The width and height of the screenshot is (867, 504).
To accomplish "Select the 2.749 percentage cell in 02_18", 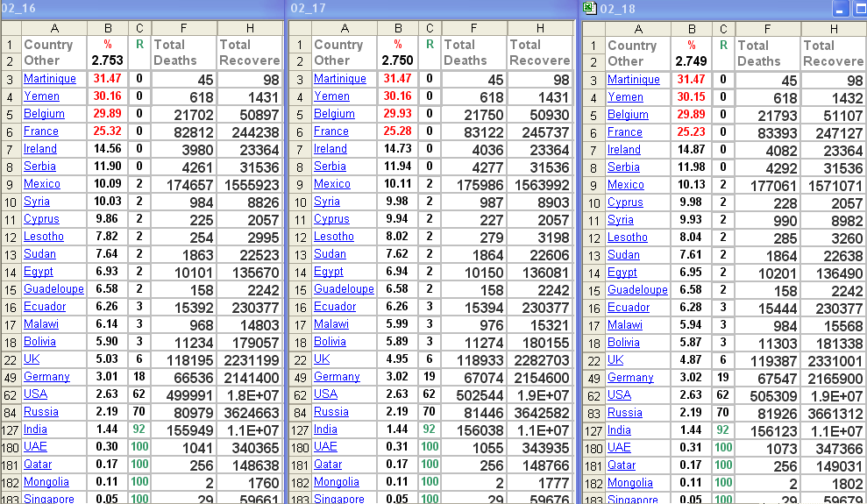I will tap(691, 61).
